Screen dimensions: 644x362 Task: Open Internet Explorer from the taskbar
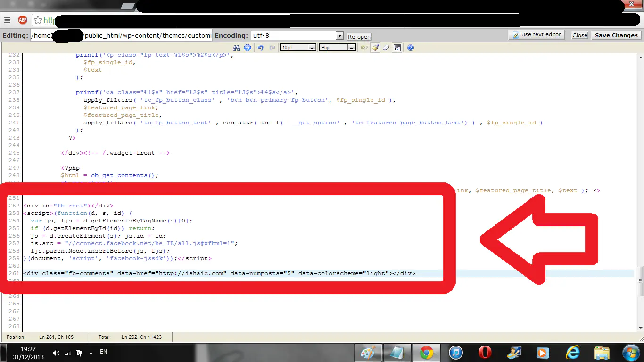point(572,353)
